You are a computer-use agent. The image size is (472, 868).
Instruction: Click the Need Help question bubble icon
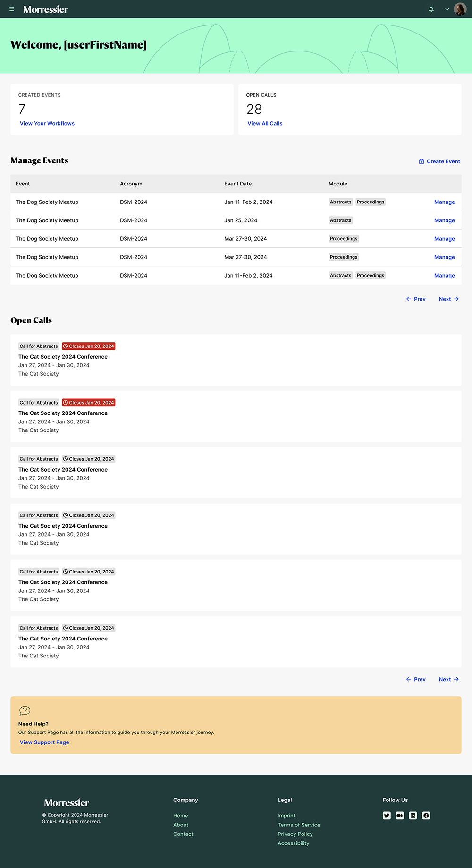coord(25,710)
